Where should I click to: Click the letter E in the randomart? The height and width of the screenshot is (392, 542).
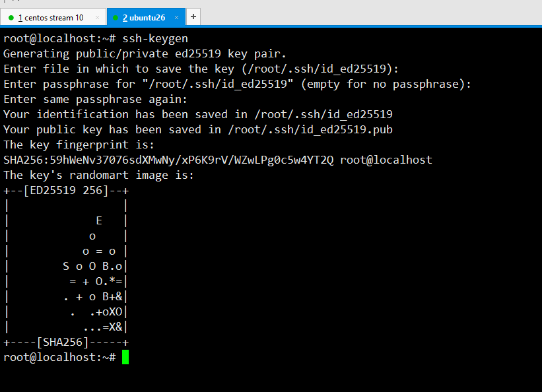(x=99, y=220)
